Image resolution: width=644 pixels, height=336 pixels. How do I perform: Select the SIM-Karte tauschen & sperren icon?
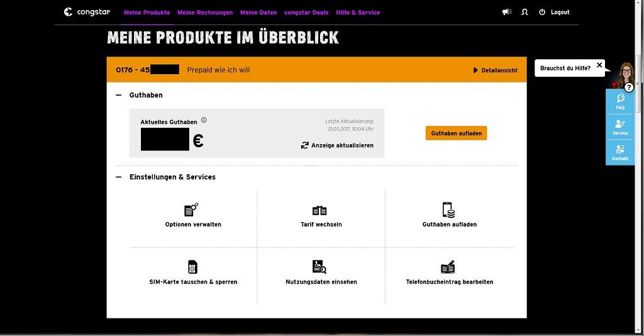tap(192, 267)
